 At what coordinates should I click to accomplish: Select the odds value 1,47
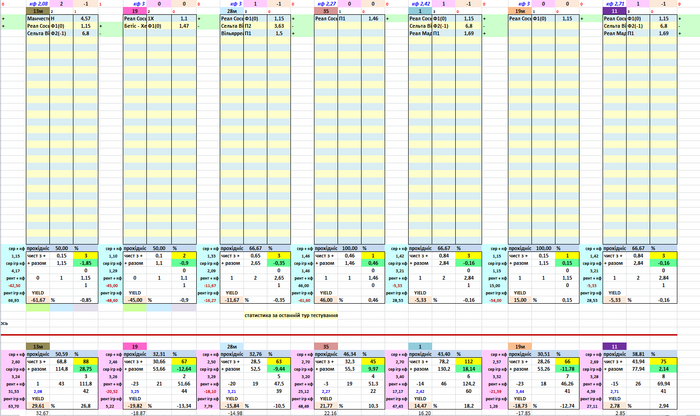click(183, 26)
